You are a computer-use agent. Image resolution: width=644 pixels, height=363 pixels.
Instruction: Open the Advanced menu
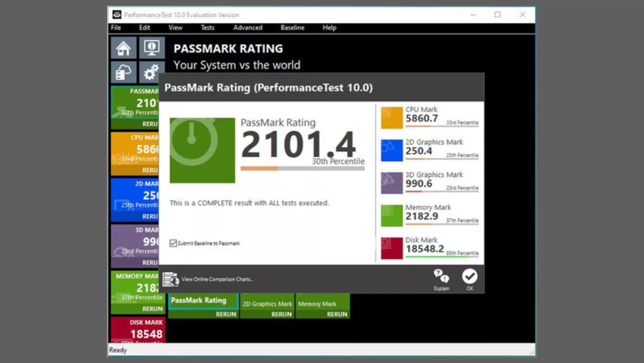coord(248,28)
